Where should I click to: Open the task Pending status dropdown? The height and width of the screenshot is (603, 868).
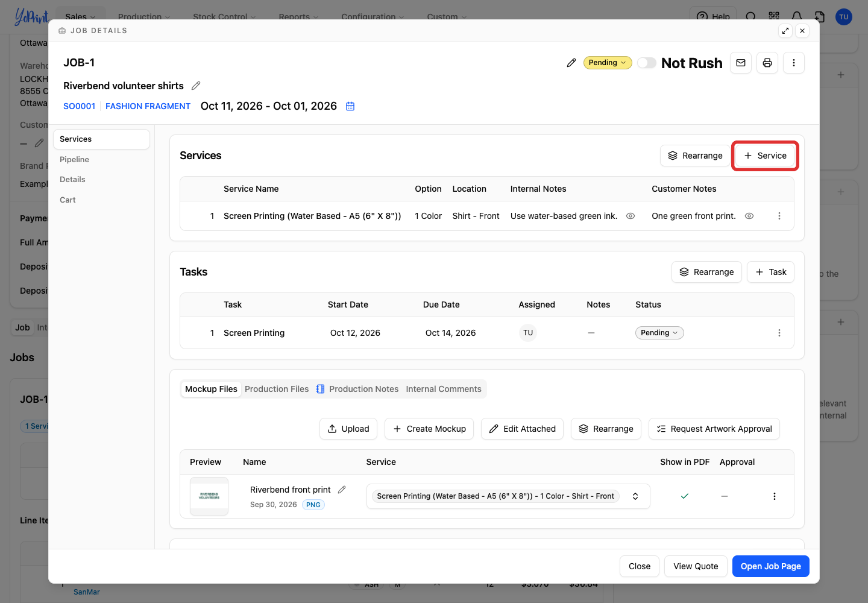coord(659,333)
